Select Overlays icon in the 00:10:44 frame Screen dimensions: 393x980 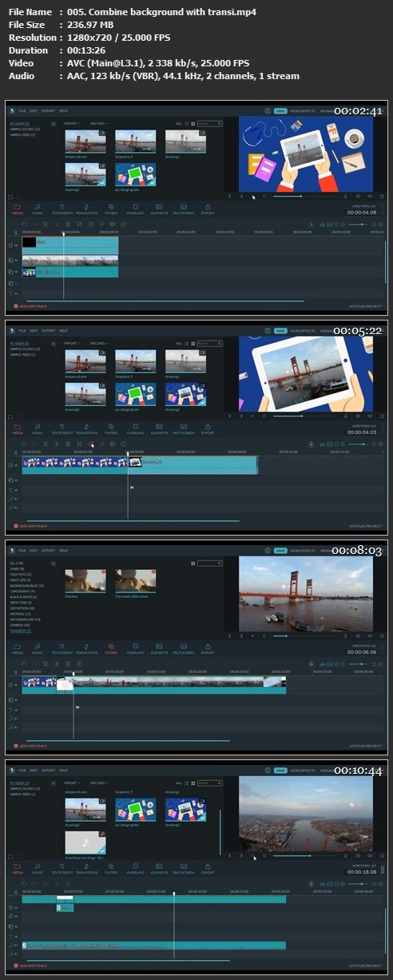point(136,867)
